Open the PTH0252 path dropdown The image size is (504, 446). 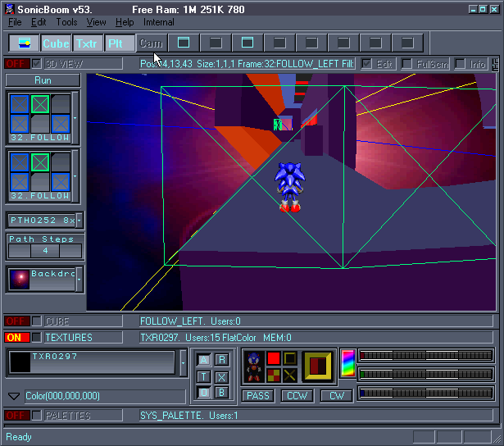pos(79,221)
